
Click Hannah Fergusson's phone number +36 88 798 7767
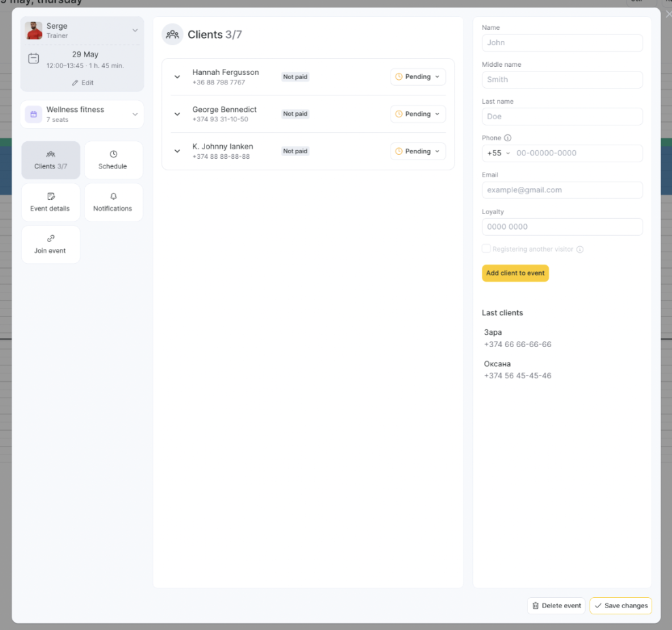pyautogui.click(x=219, y=82)
